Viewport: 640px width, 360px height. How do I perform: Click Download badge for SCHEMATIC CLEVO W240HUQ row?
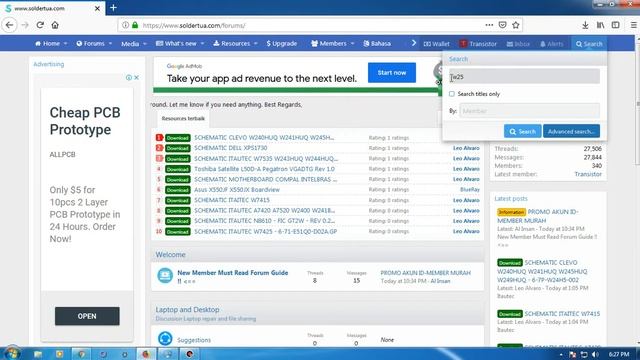click(178, 138)
